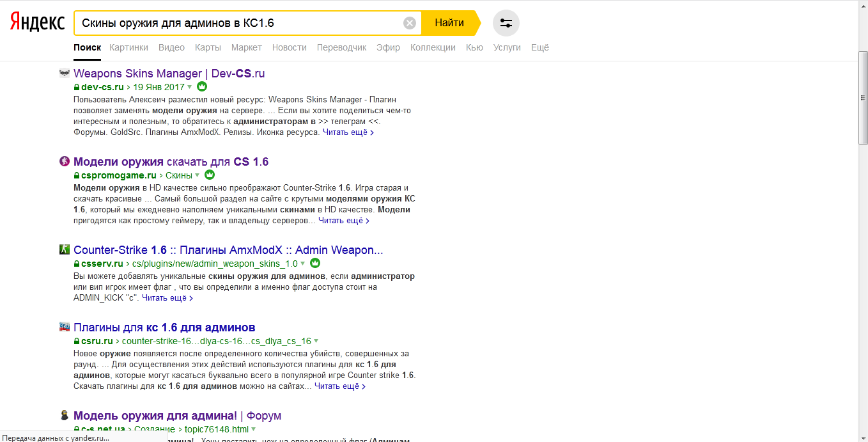
Task: Open the Маркет tab
Action: [x=247, y=47]
